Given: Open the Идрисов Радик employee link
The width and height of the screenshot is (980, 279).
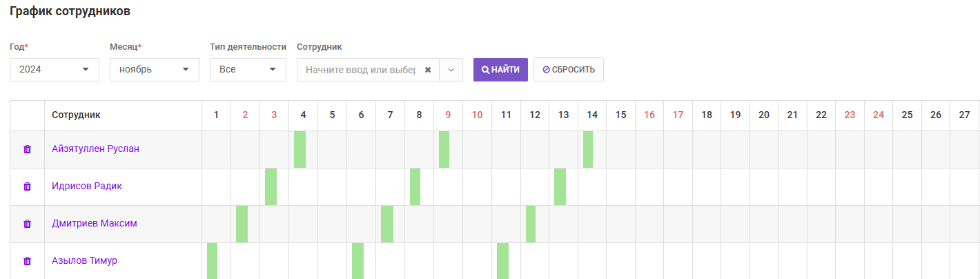Looking at the screenshot, I should (87, 186).
